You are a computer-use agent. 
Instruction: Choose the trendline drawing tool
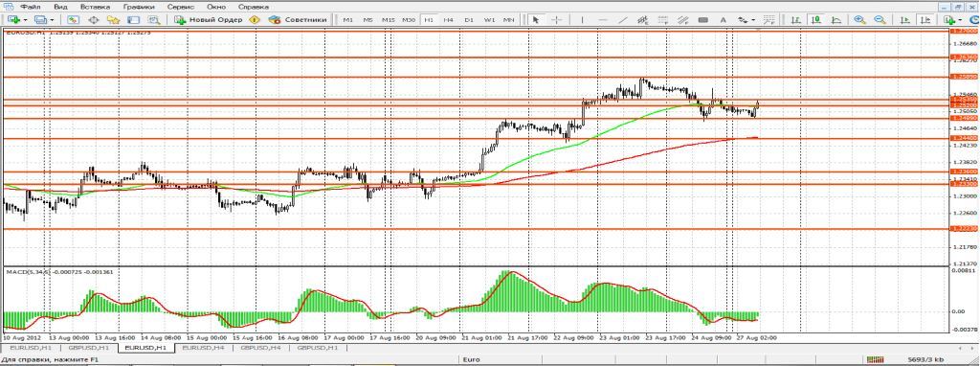click(x=622, y=19)
